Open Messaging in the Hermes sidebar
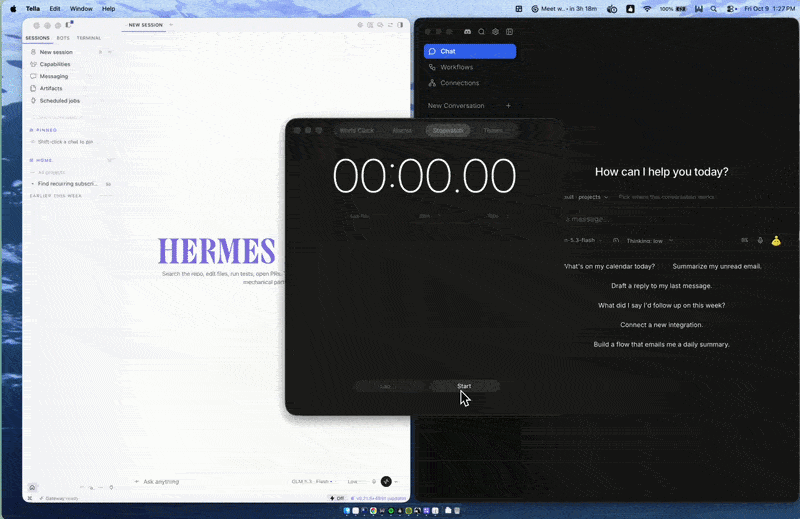Screen dimensions: 800x519 click(x=54, y=76)
